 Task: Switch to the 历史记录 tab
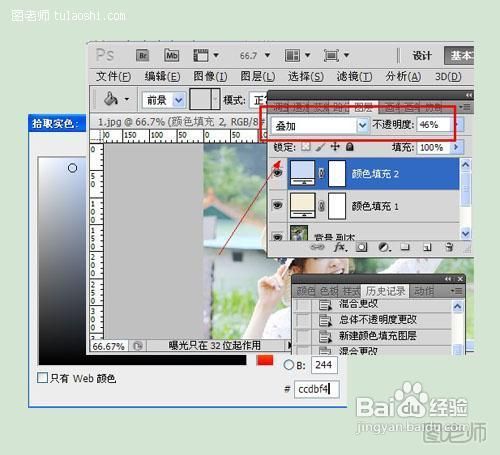386,291
